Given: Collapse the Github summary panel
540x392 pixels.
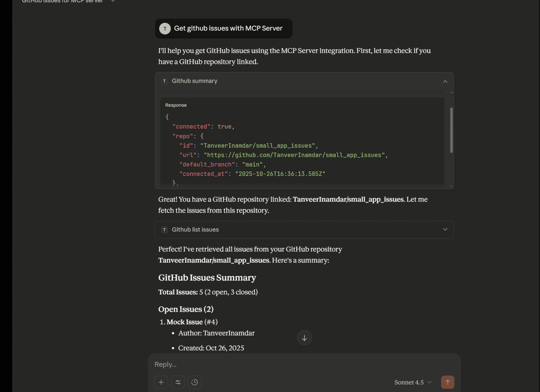Looking at the screenshot, I should pos(445,82).
